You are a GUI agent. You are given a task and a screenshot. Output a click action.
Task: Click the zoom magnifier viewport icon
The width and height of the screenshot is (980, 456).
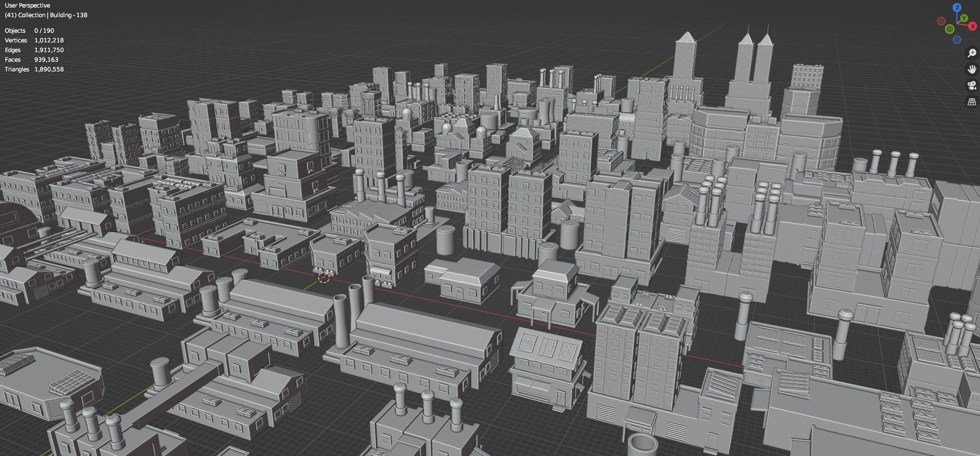coord(971,53)
